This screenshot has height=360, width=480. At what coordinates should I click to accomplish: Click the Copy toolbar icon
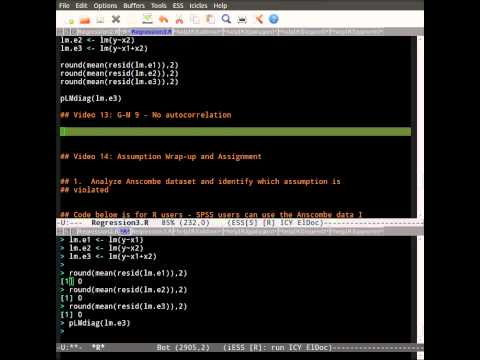click(195, 20)
